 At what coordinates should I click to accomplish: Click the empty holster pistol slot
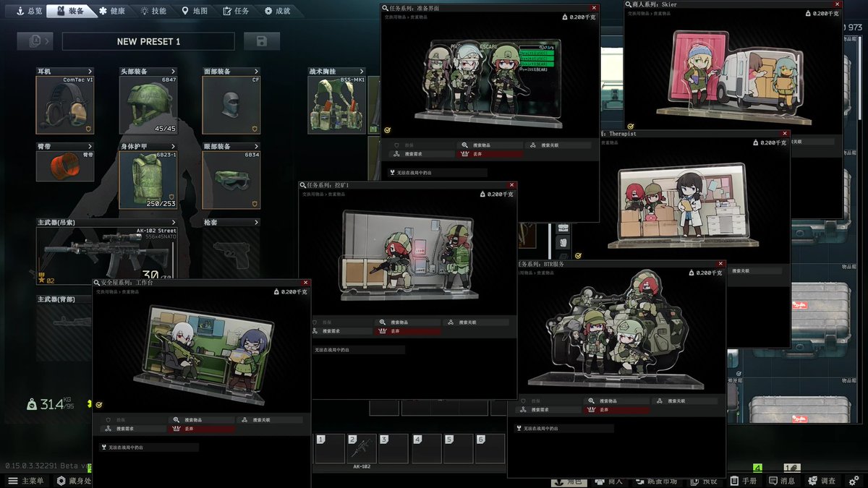point(231,255)
